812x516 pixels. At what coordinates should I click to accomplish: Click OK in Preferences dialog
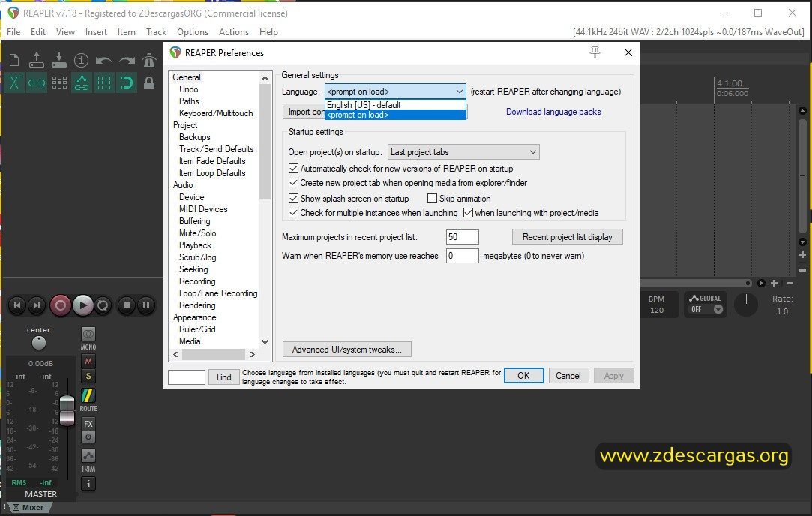[x=523, y=376]
